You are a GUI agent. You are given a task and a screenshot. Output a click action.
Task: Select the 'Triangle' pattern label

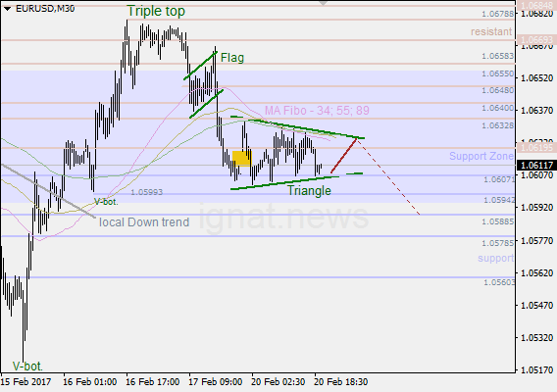309,191
